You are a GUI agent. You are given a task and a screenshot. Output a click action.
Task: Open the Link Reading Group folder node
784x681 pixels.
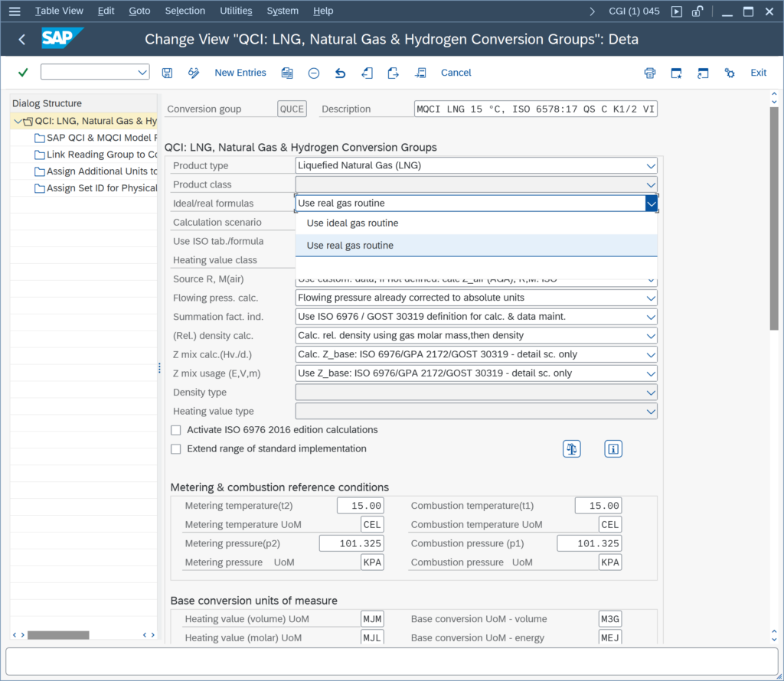tap(96, 155)
